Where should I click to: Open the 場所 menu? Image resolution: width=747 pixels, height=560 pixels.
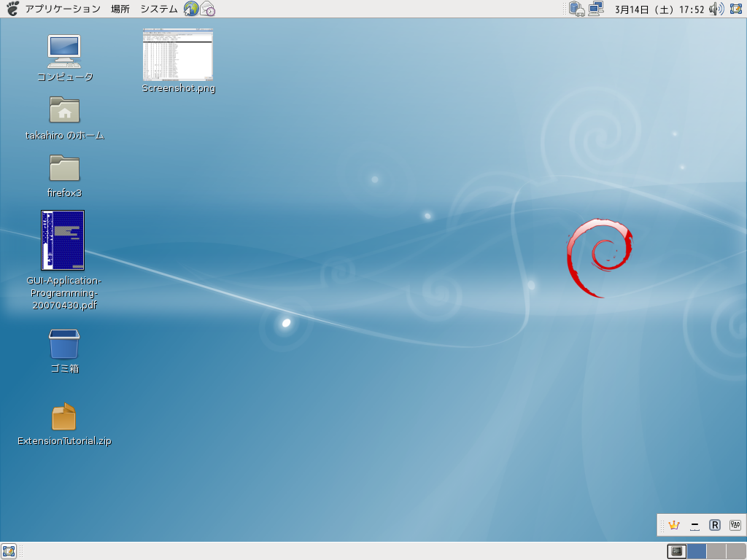[120, 9]
